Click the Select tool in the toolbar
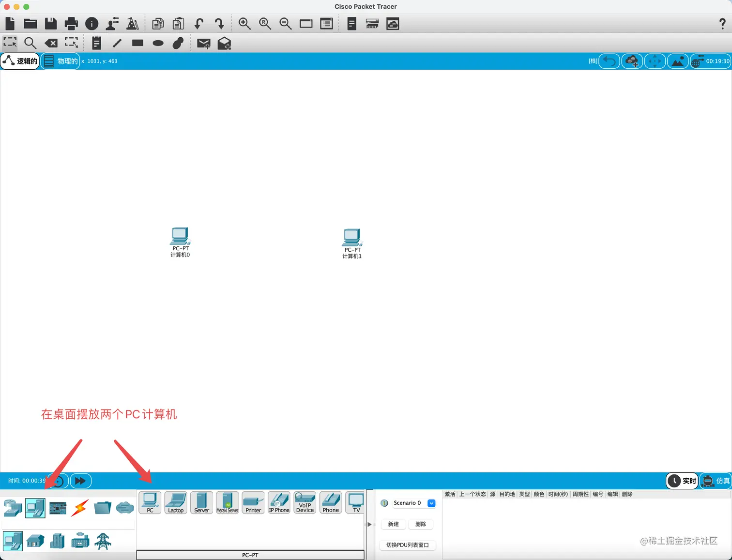Image resolution: width=732 pixels, height=560 pixels. [x=10, y=43]
